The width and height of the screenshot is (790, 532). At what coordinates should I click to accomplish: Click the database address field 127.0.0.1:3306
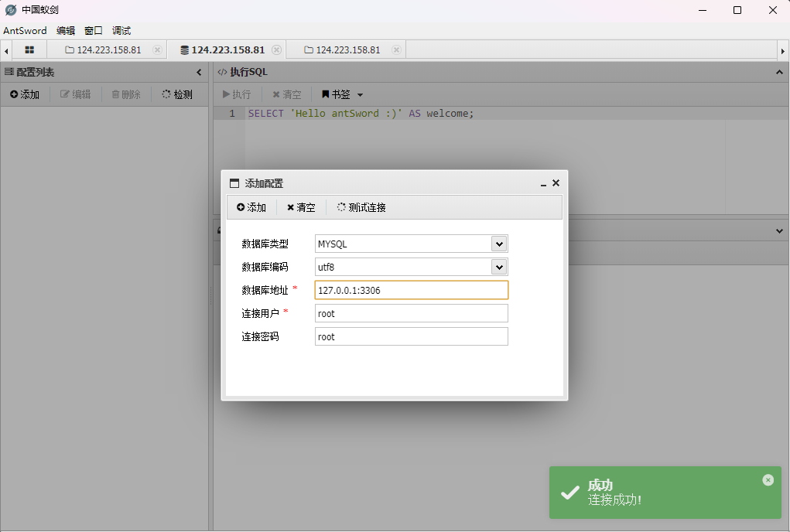point(411,290)
